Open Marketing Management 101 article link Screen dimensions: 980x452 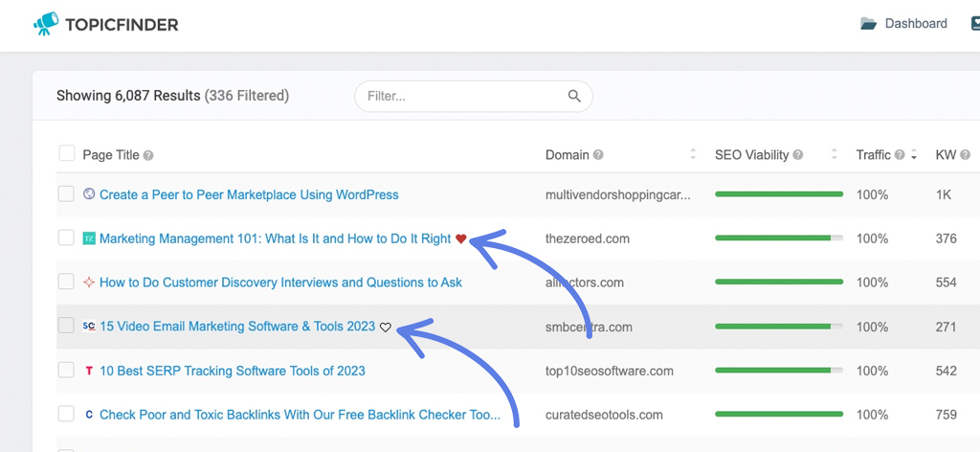click(x=275, y=238)
